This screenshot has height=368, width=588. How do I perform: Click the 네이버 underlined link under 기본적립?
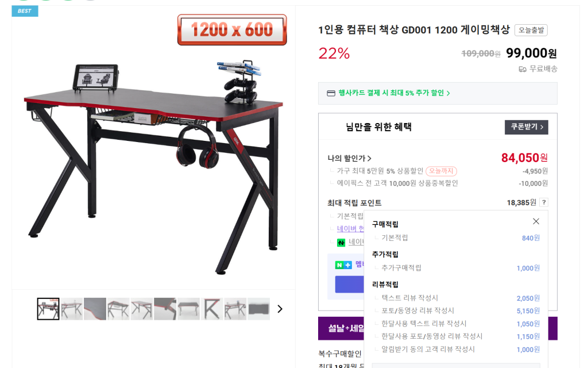[x=350, y=229]
